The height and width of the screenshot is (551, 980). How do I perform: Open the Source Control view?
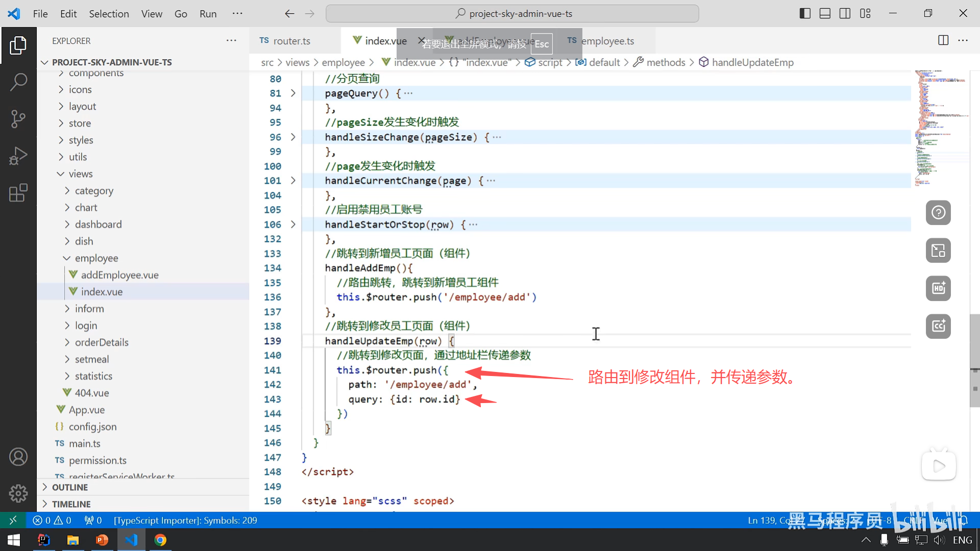click(18, 119)
